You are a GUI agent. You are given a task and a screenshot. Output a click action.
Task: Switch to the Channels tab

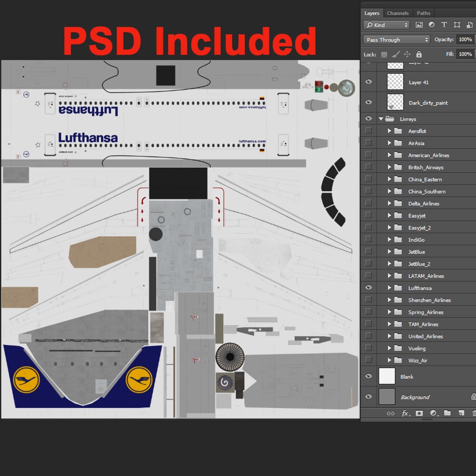(x=398, y=13)
